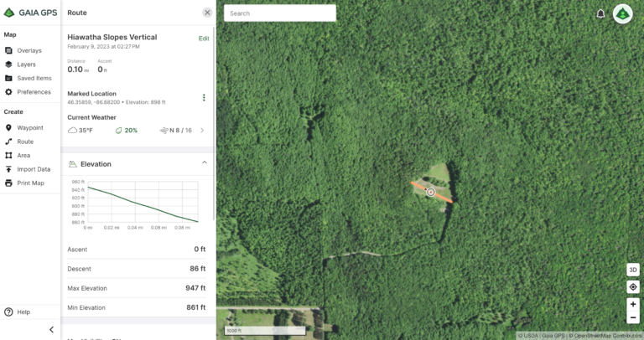The image size is (644, 340).
Task: Collapse the sidebar with the chevron
Action: [x=51, y=330]
